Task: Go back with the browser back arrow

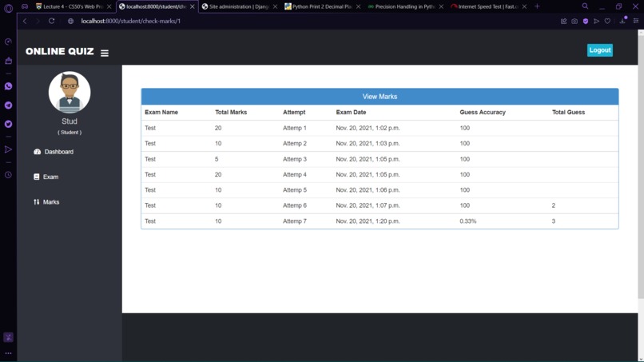Action: pos(25,21)
